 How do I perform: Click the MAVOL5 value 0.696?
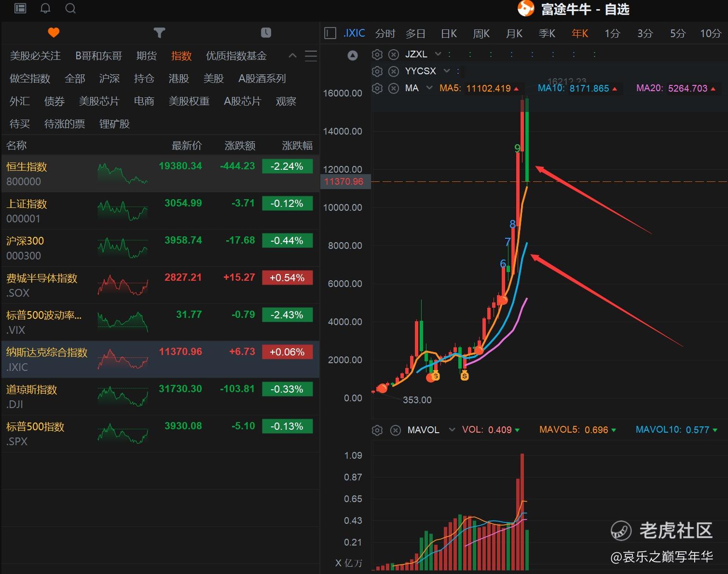tap(596, 430)
